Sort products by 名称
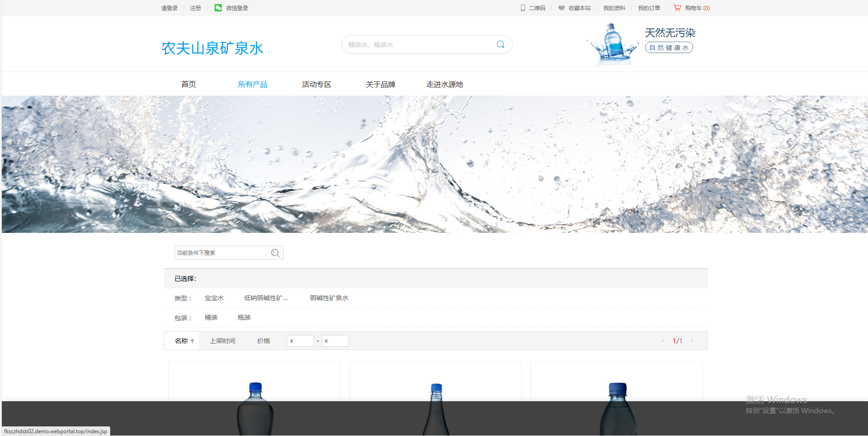868x436 pixels. (x=182, y=341)
